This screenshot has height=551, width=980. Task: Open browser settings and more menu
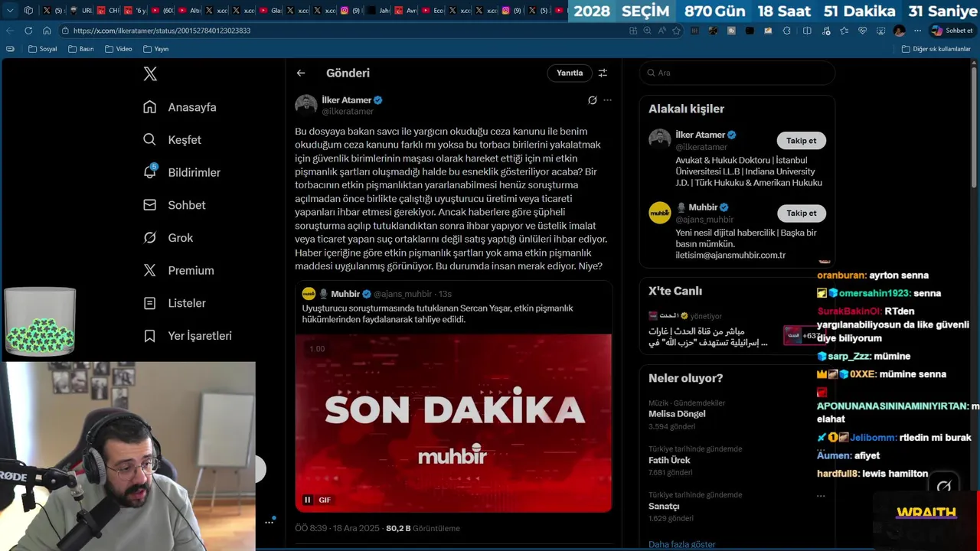pos(918,31)
